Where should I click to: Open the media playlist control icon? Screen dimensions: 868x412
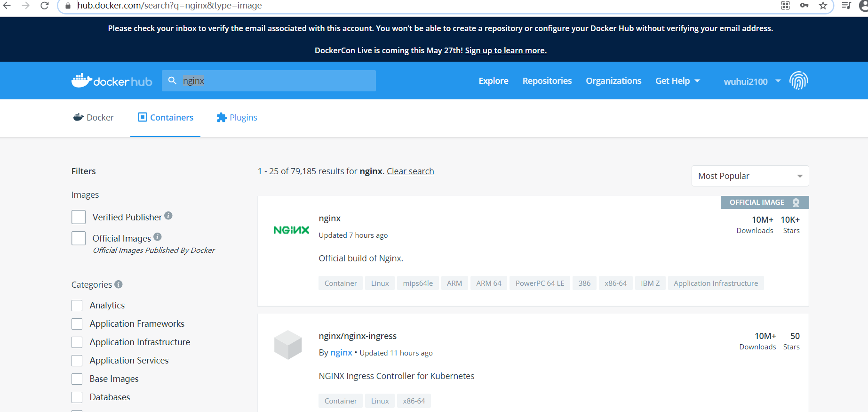pos(846,6)
